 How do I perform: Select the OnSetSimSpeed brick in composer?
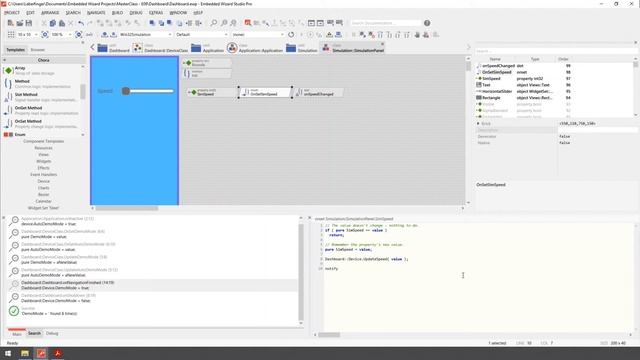[x=265, y=93]
